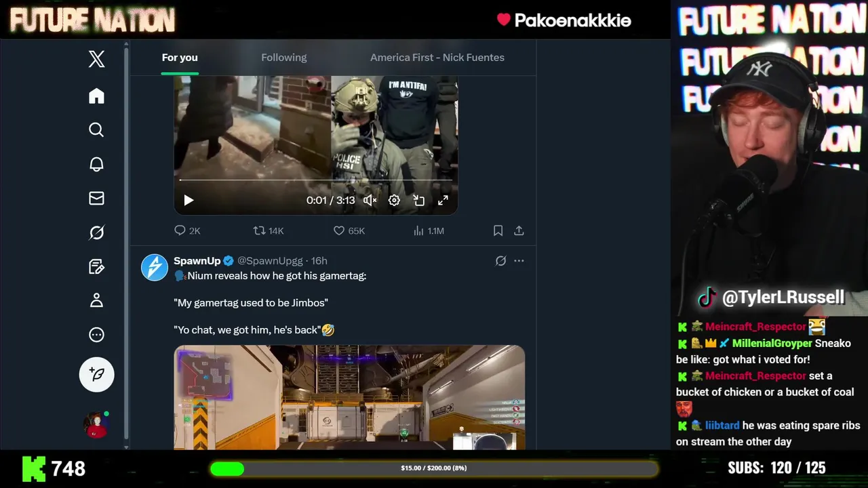Click the @TylerLRussell TikTok label
Image resolution: width=868 pixels, height=488 pixels.
tap(772, 297)
